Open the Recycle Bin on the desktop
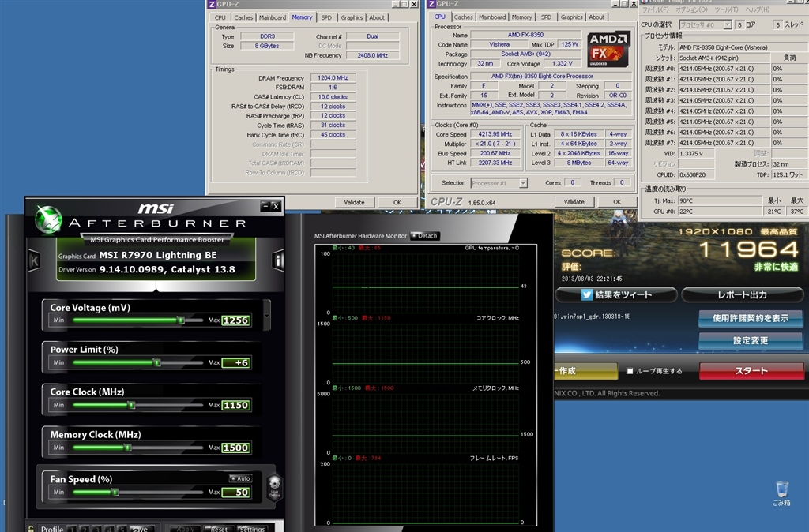809x532 pixels. click(781, 494)
